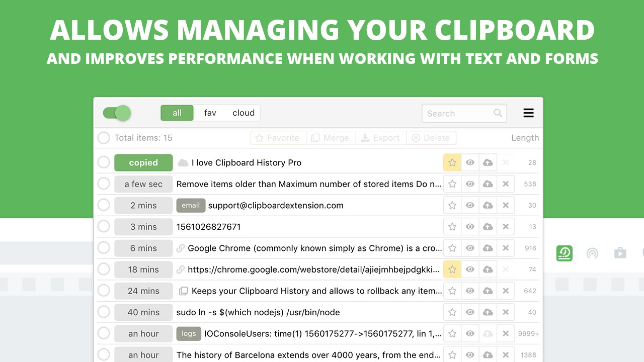Star the IOConsoleUsers logs item
The image size is (644, 362).
point(452,333)
